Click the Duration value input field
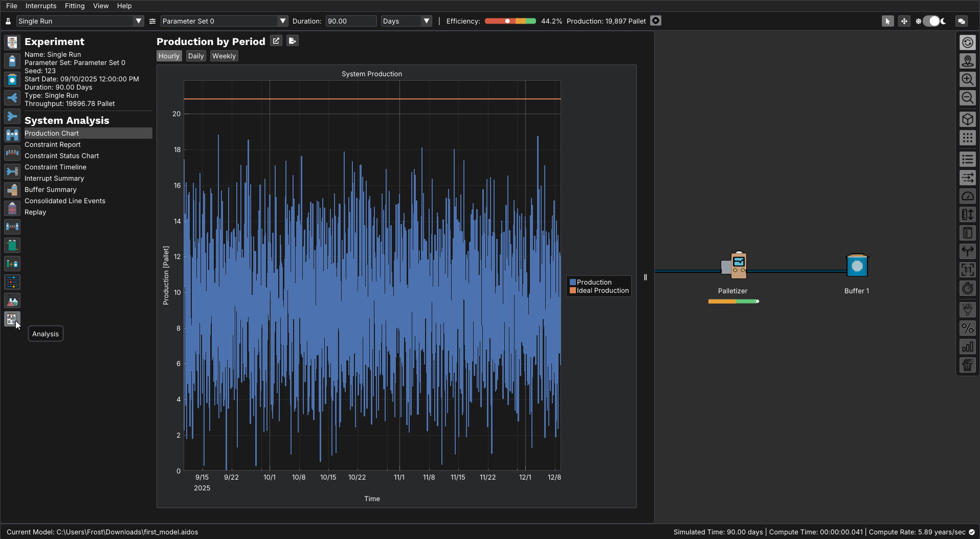Viewport: 980px width, 539px height. [351, 21]
